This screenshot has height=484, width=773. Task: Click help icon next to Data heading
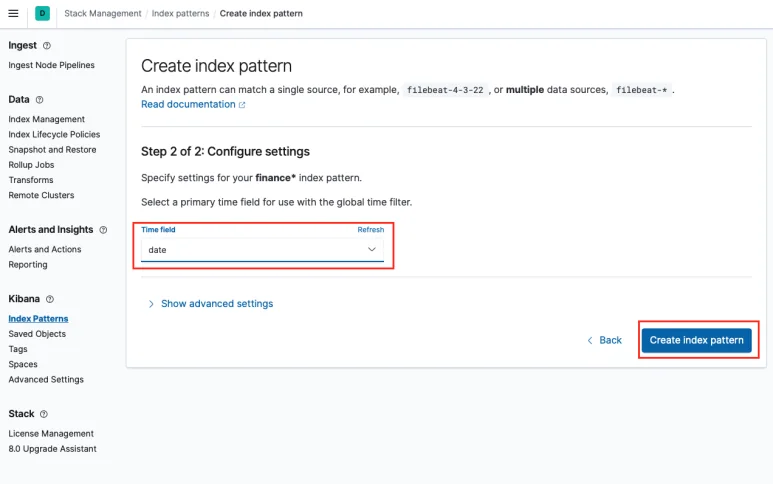40,100
